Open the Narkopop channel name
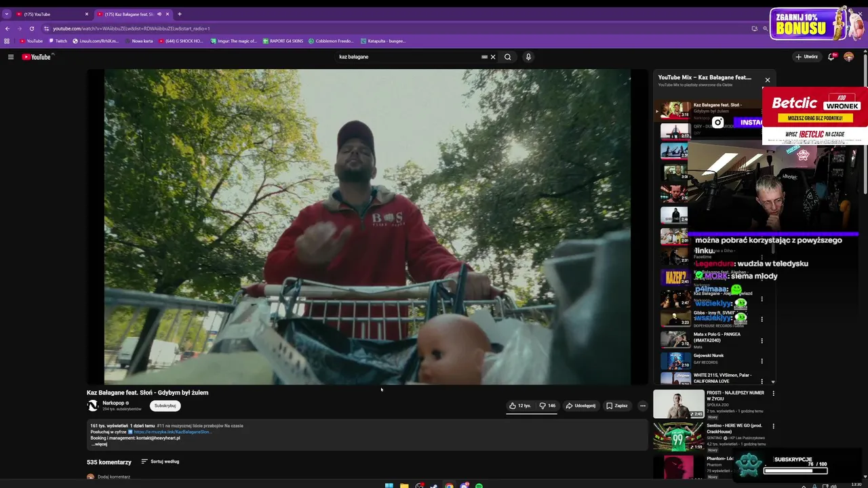The width and height of the screenshot is (868, 488). (113, 403)
